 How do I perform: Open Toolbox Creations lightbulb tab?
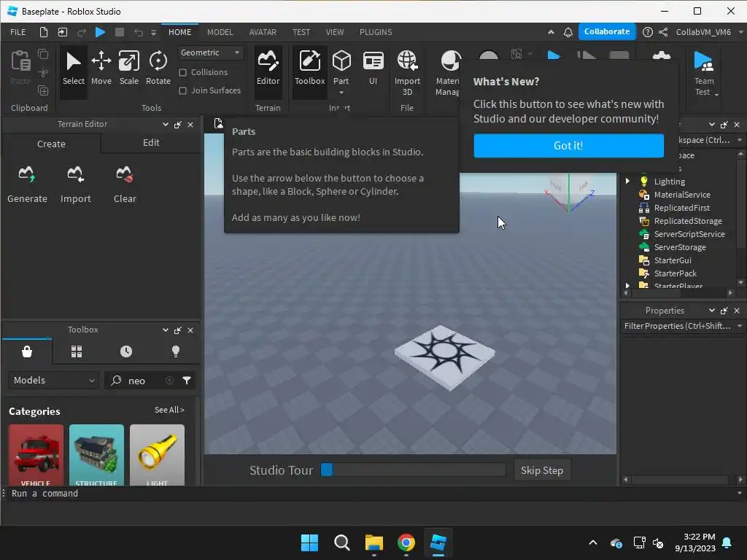coord(176,351)
